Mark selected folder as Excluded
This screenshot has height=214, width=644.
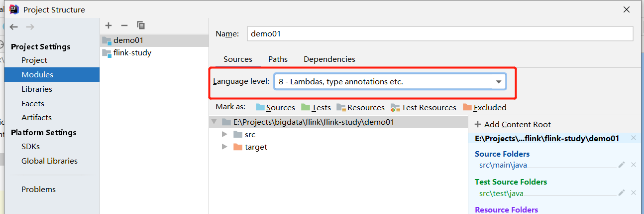point(484,107)
